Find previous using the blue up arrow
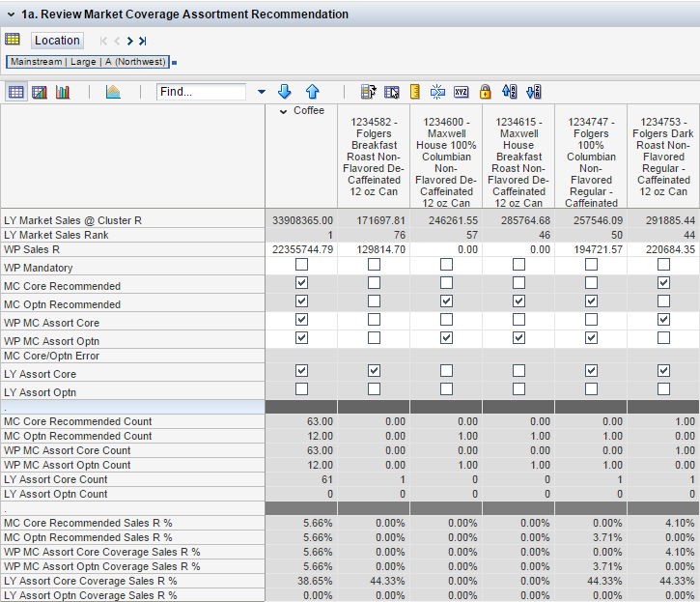This screenshot has height=602, width=700. pos(313,92)
